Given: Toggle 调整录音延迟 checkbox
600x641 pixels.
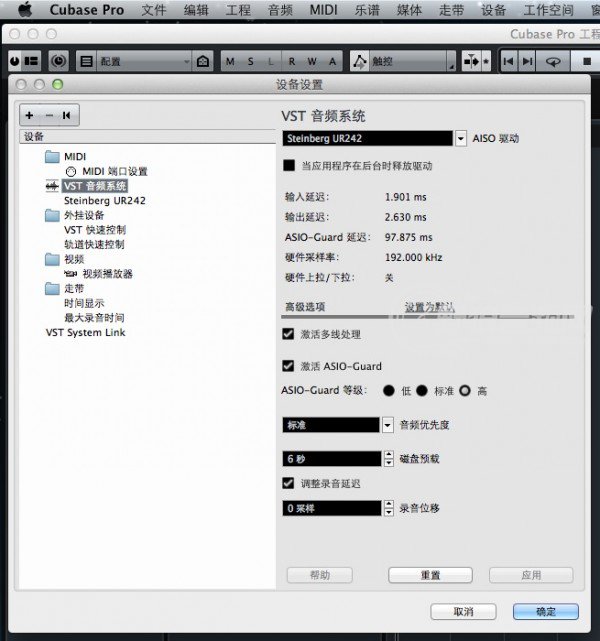Looking at the screenshot, I should click(288, 483).
